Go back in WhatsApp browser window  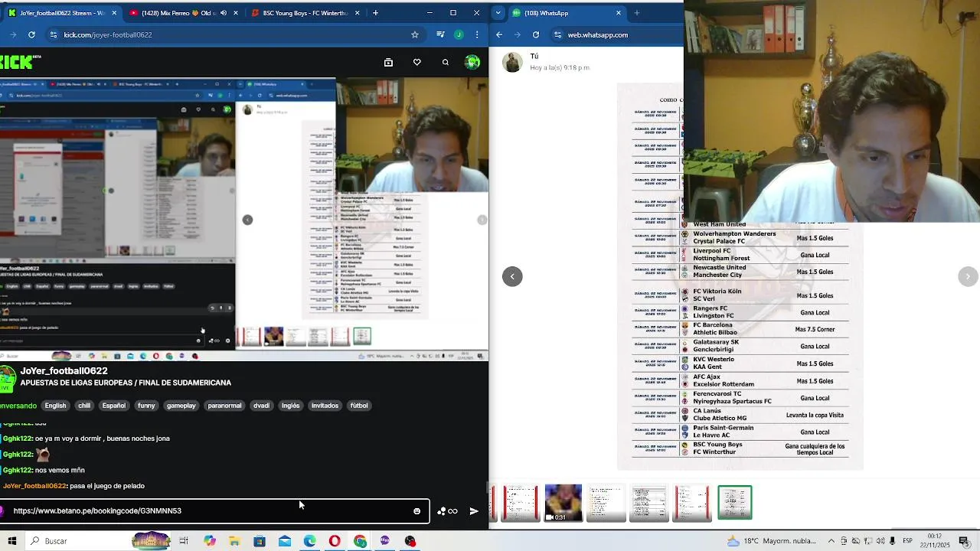coord(499,34)
